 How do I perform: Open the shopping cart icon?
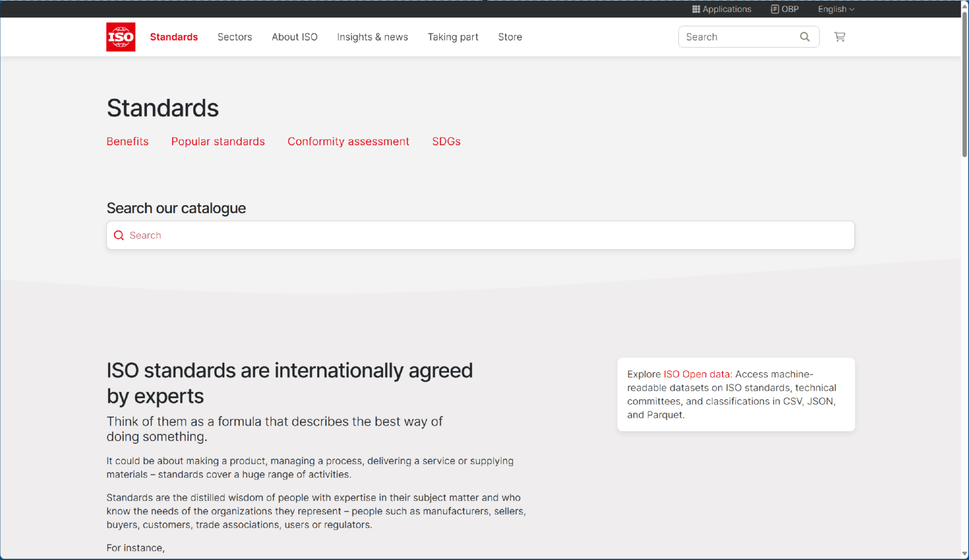pos(839,37)
